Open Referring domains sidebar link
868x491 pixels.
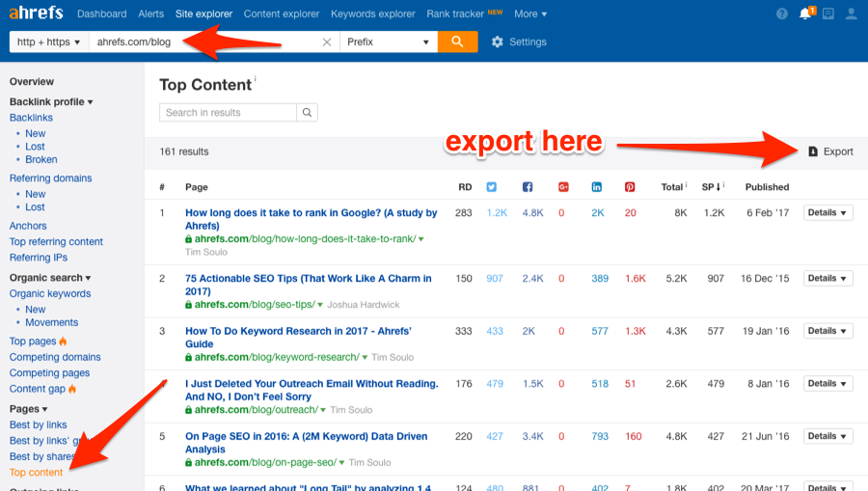[50, 178]
